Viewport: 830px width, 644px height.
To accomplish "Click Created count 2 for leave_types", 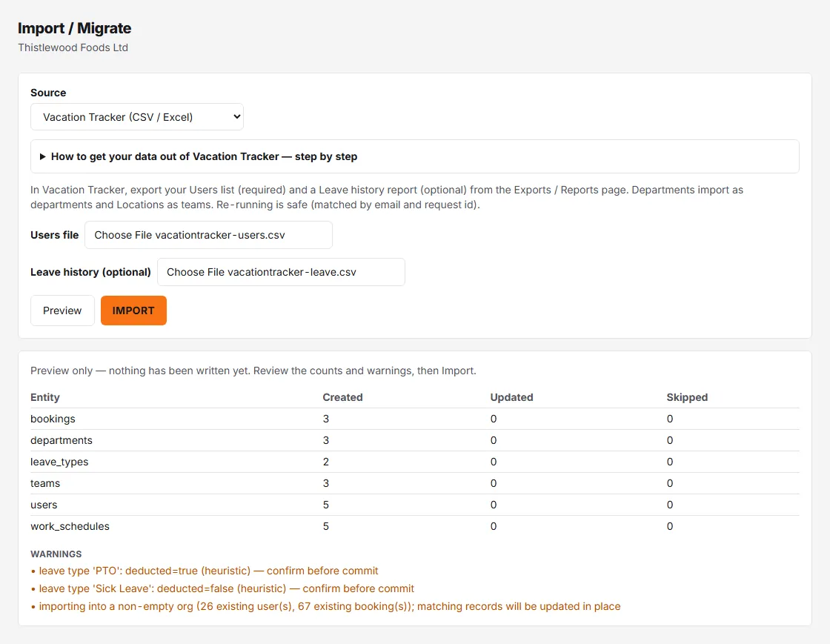I will [326, 462].
